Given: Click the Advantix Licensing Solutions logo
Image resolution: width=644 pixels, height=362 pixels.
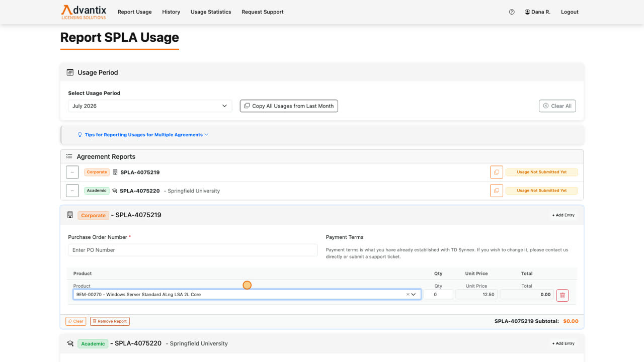Looking at the screenshot, I should click(x=84, y=12).
